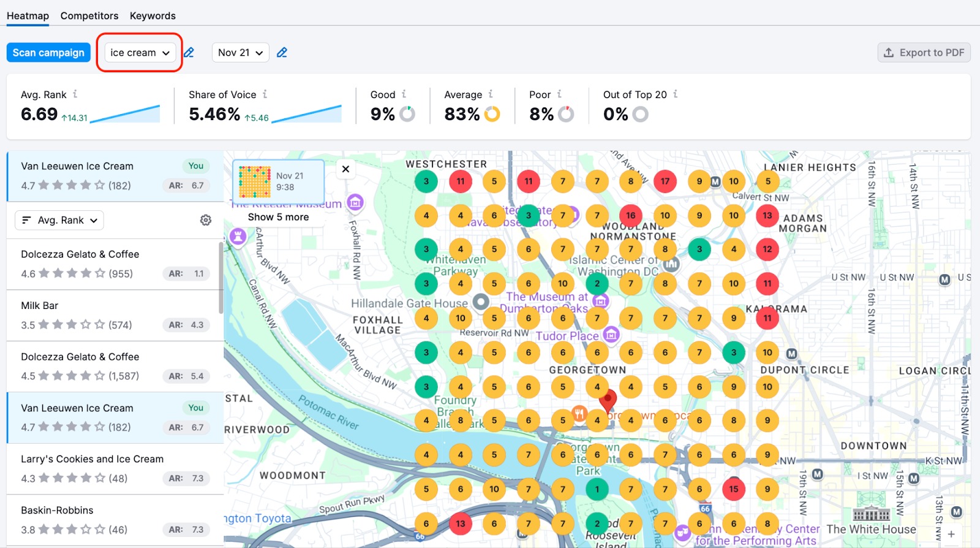Switch to the Competitors tab
980x548 pixels.
89,16
